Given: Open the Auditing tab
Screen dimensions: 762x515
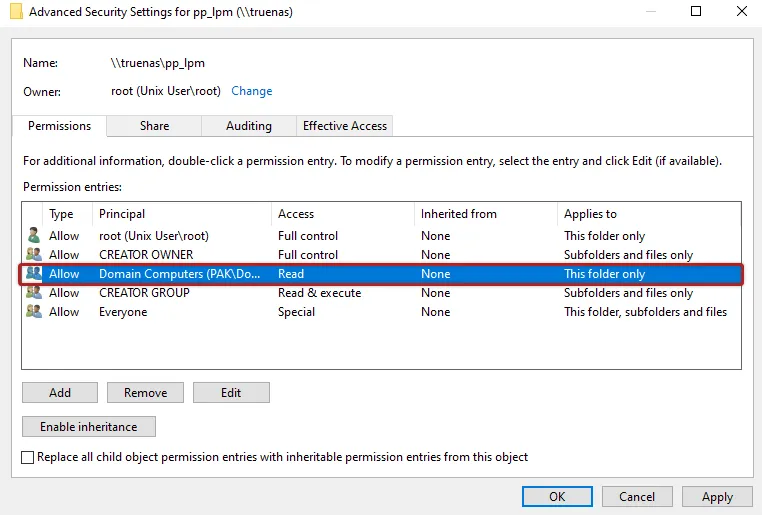Looking at the screenshot, I should (248, 126).
